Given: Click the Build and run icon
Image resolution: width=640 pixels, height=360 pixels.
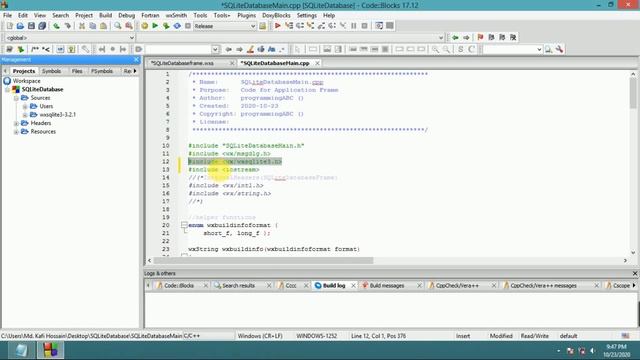Looking at the screenshot, I should pyautogui.click(x=166, y=26).
